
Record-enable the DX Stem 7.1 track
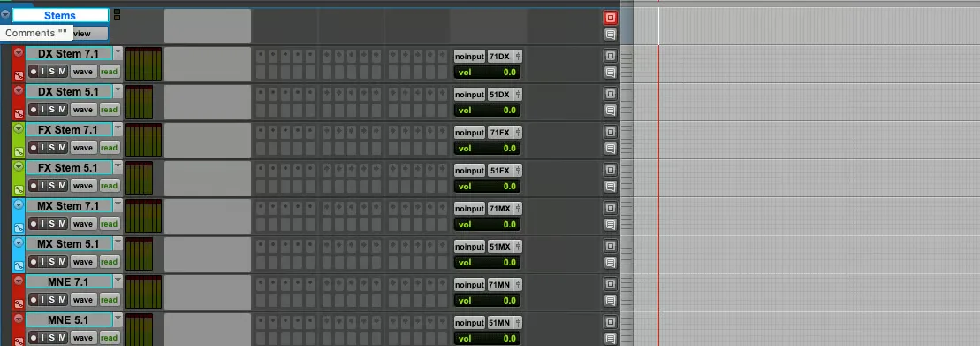33,72
